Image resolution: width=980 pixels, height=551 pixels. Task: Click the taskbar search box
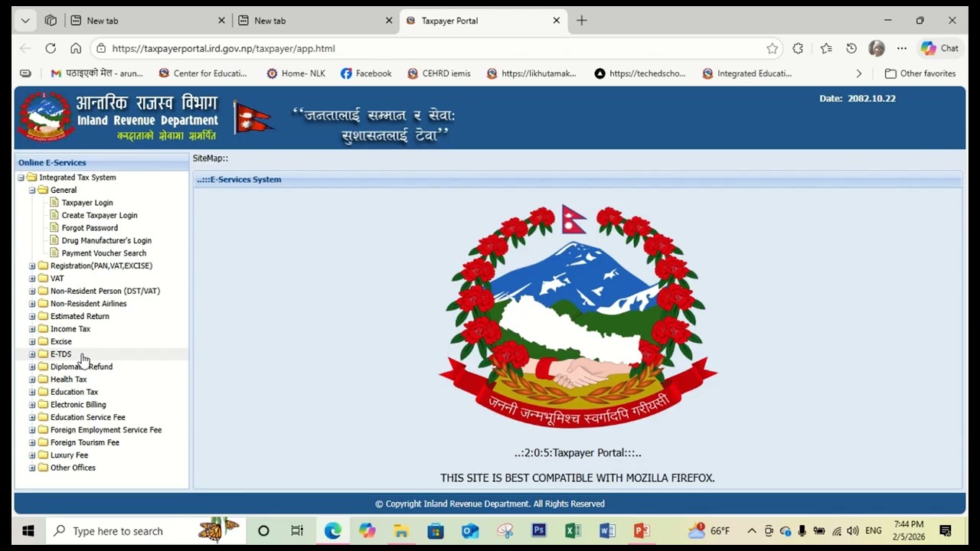click(145, 530)
